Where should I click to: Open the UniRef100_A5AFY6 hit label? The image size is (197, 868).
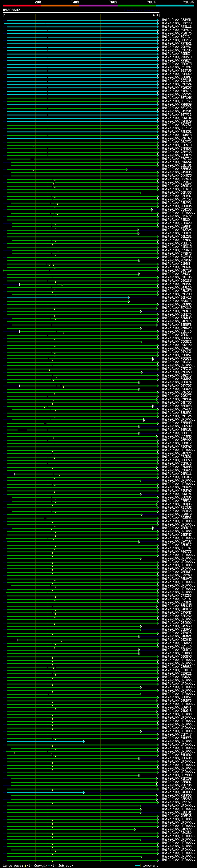(177, 33)
